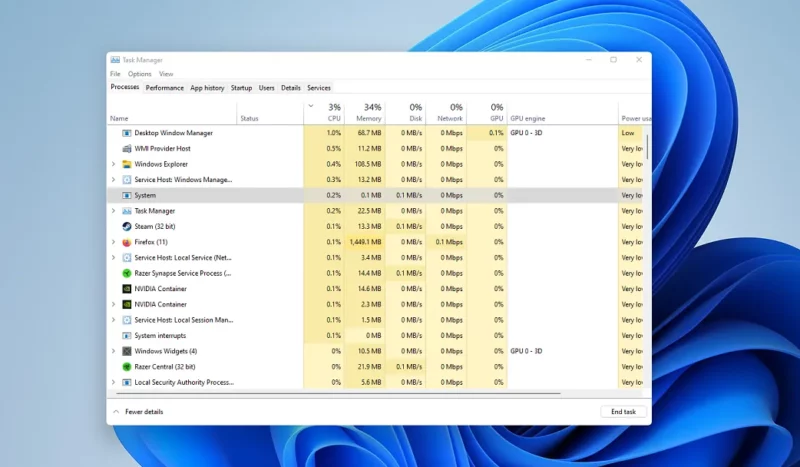The width and height of the screenshot is (800, 467).
Task: Expand Local Security Authority Process row
Action: pyautogui.click(x=113, y=382)
